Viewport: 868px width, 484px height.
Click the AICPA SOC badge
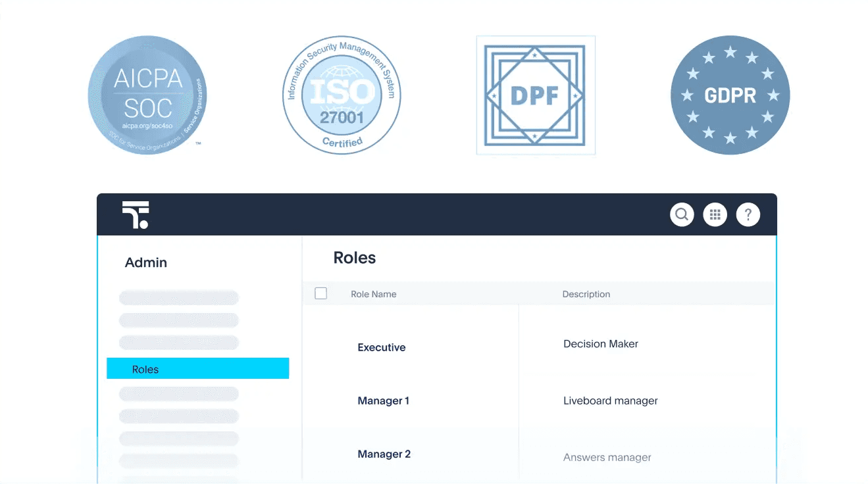pyautogui.click(x=147, y=95)
